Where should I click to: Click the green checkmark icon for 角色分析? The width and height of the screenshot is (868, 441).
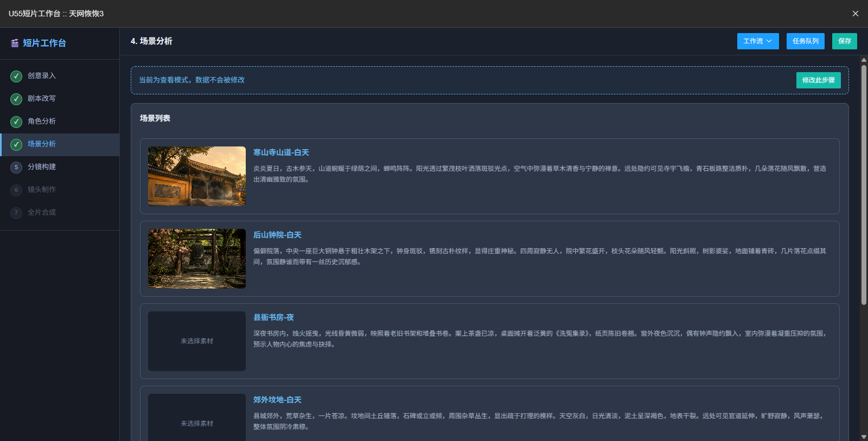16,122
